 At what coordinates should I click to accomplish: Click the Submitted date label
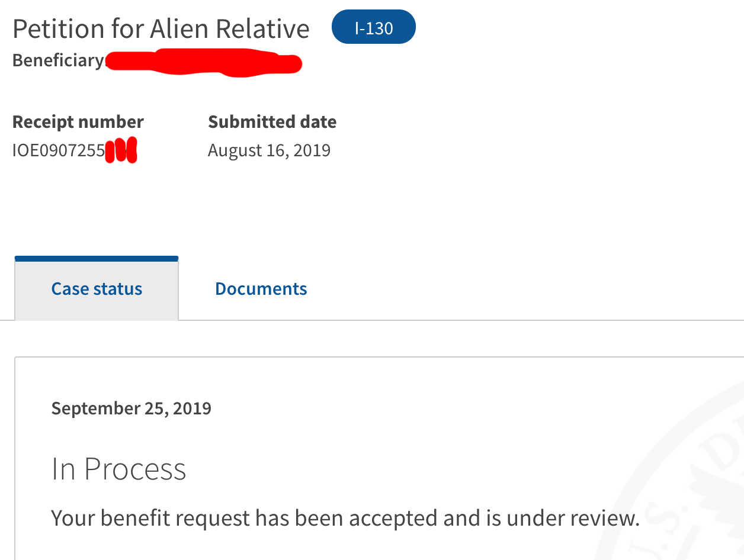[x=272, y=122]
